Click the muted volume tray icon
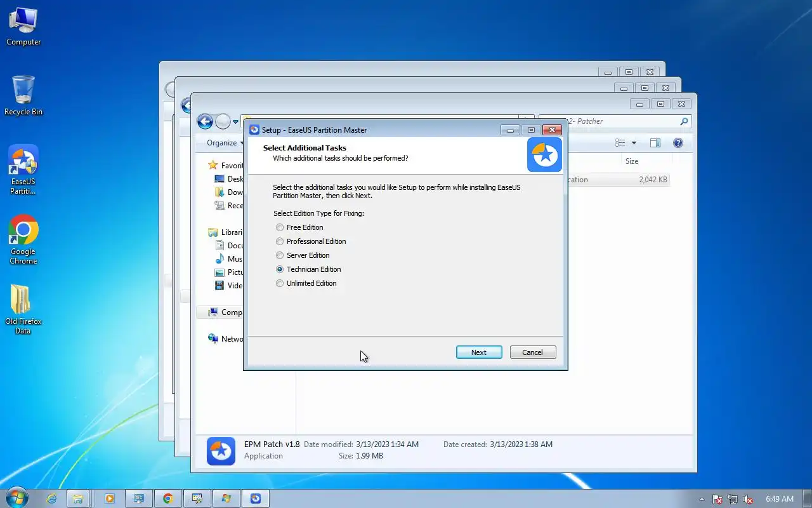Viewport: 812px width, 508px height. (x=748, y=499)
